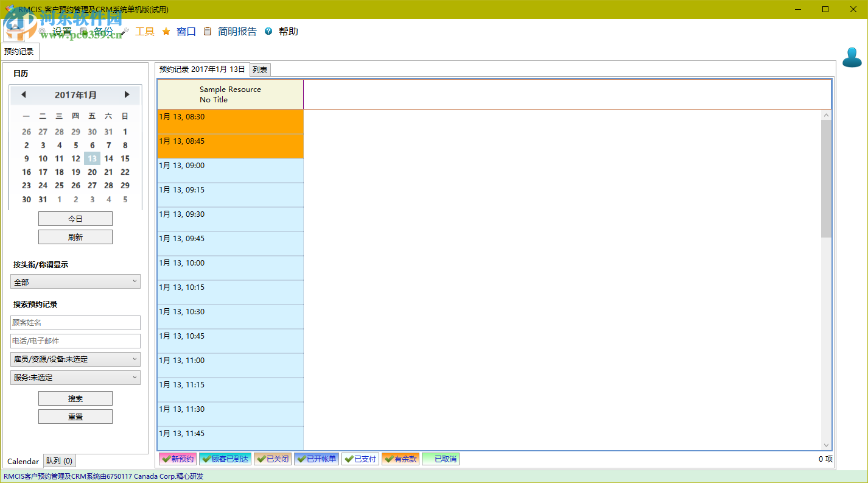Toggle the 有余款 status filter
Screen dimensions: 868x483
click(400, 459)
